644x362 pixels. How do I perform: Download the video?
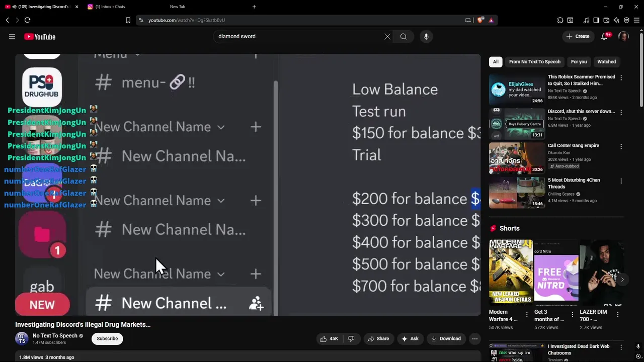point(446,339)
